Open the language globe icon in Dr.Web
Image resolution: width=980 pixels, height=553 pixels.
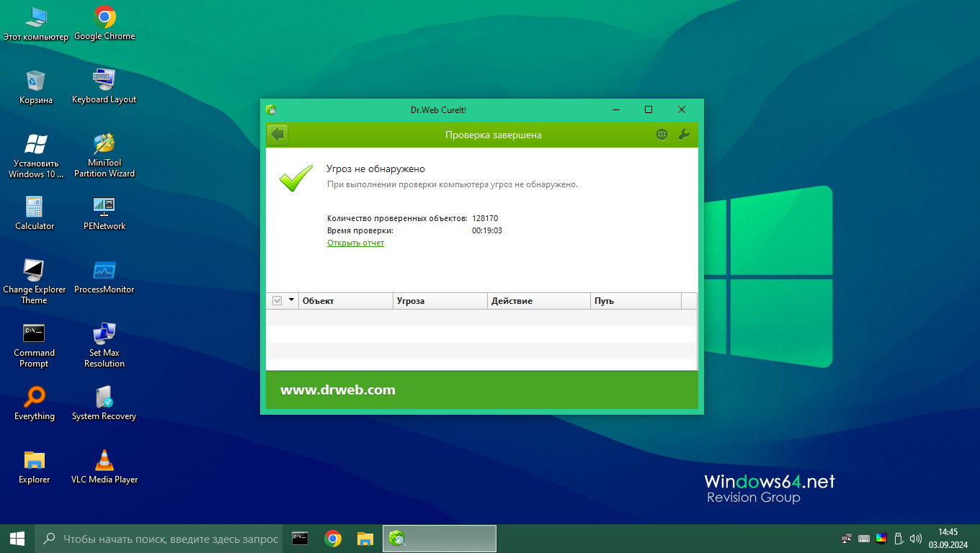point(661,135)
